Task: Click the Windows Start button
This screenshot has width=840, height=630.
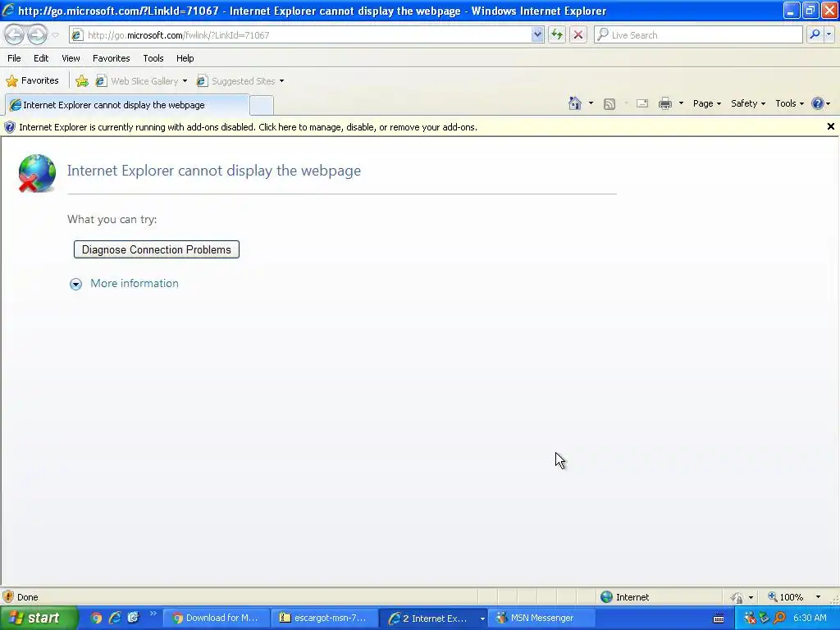Action: click(38, 618)
